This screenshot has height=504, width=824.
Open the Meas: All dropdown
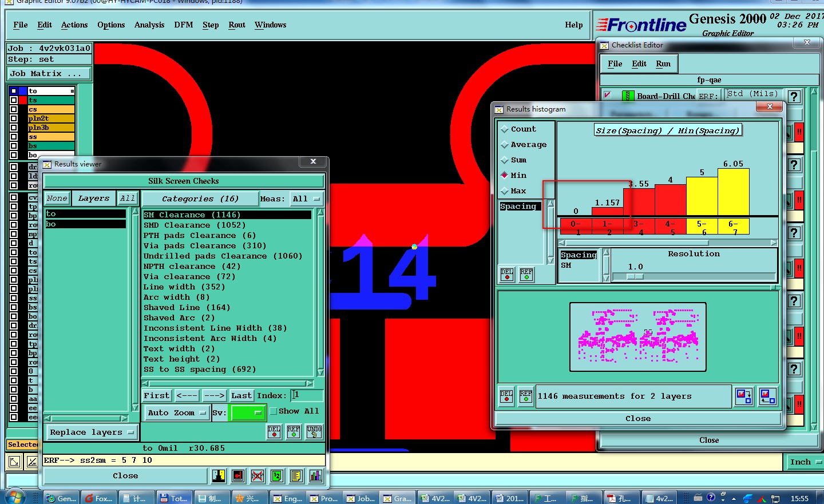307,199
